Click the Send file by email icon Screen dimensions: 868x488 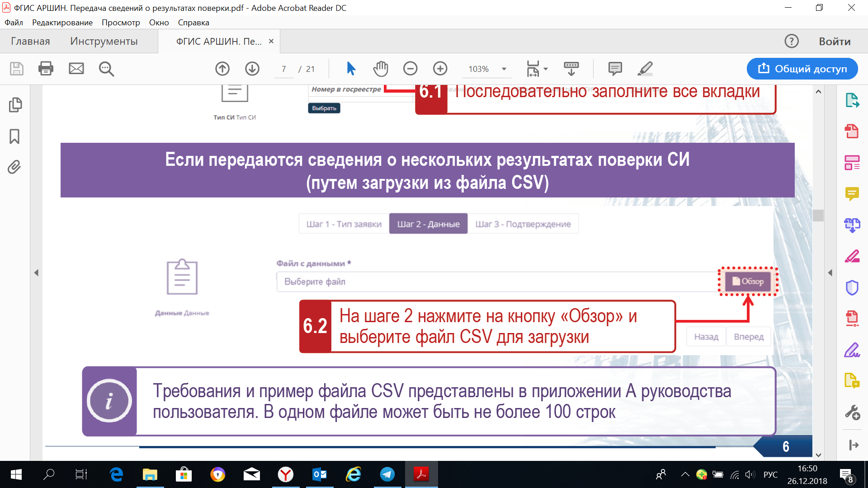coord(76,69)
